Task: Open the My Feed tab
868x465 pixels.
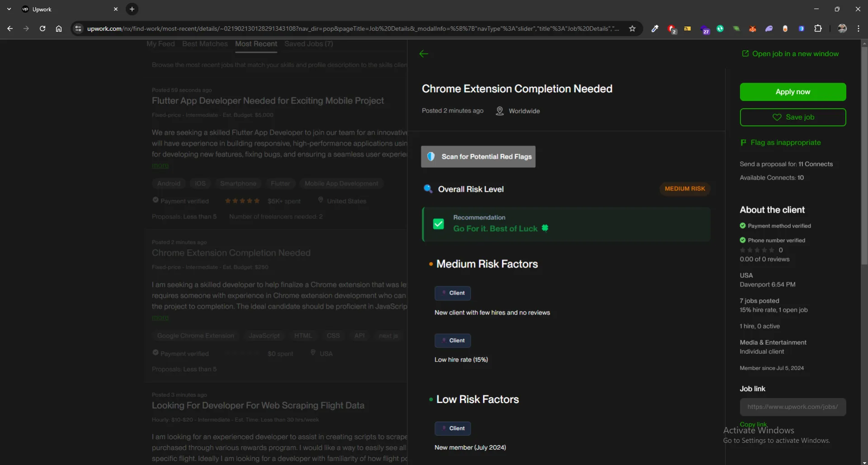Action: [x=160, y=44]
